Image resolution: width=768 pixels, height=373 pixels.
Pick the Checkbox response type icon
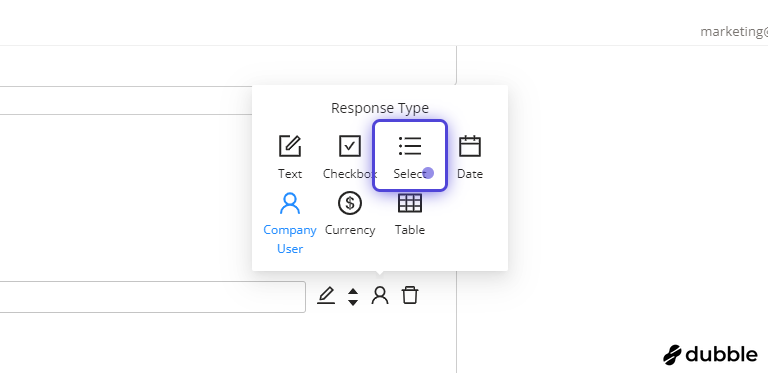[x=350, y=146]
